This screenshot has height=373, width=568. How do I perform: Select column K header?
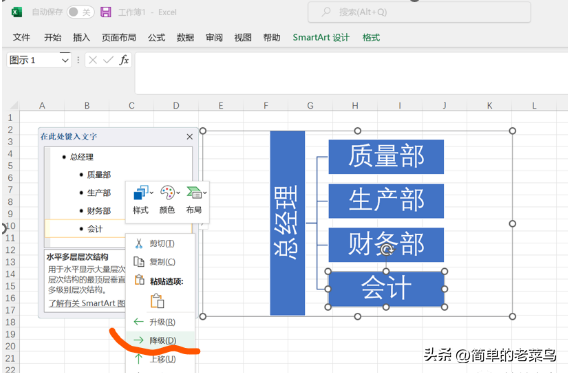[x=489, y=105]
